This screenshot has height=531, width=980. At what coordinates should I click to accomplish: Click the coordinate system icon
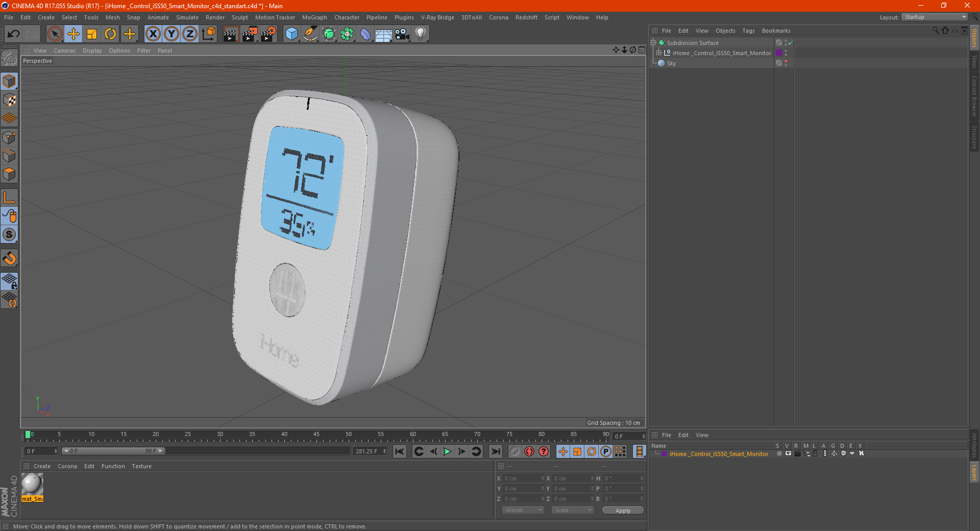pos(209,34)
